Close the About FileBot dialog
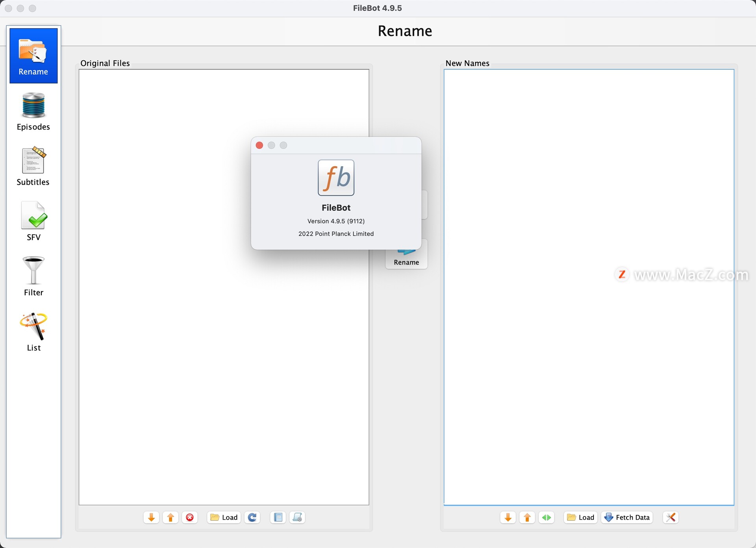The width and height of the screenshot is (756, 548). [x=259, y=145]
